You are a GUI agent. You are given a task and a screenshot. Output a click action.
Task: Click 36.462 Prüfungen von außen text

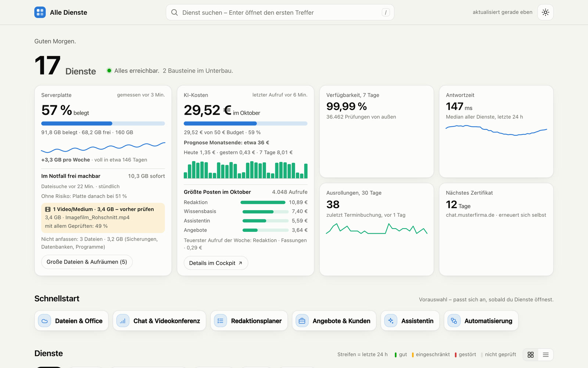(361, 117)
